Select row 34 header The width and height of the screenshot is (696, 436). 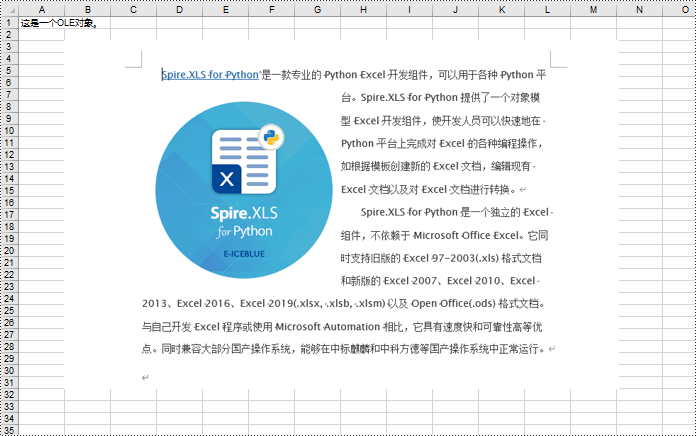tap(9, 418)
